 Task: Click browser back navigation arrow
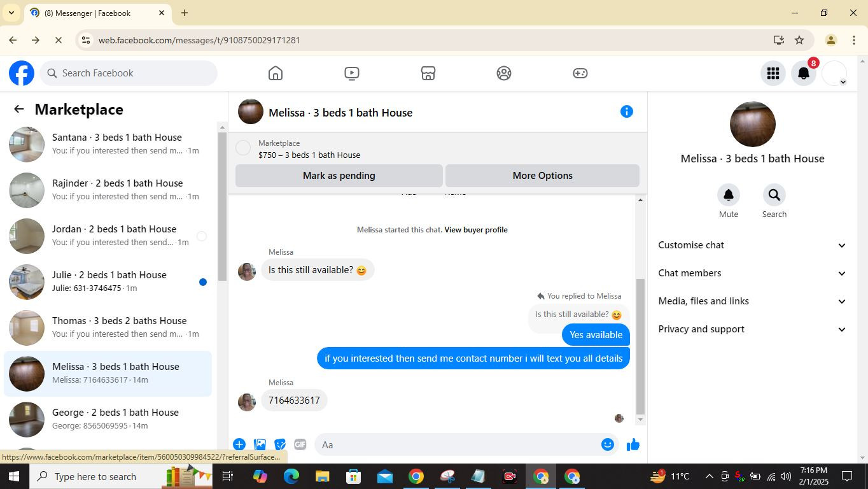pyautogui.click(x=13, y=40)
